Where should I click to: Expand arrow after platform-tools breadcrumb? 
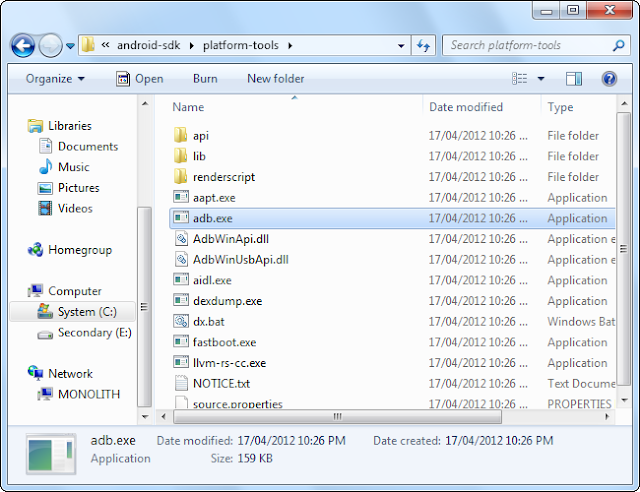(290, 45)
